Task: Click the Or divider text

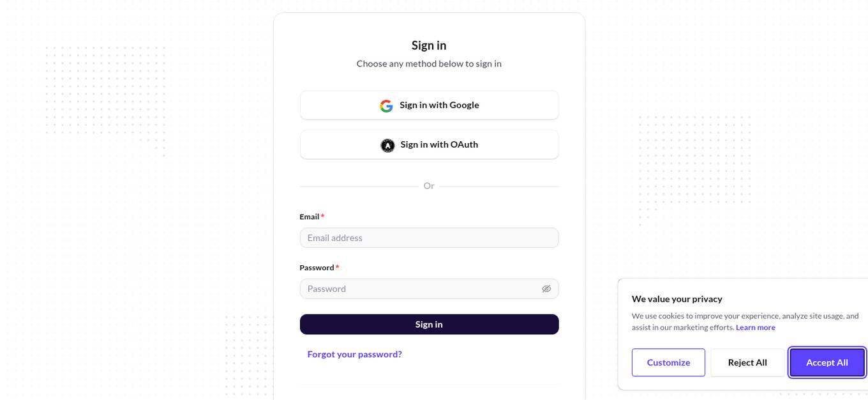Action: point(429,186)
